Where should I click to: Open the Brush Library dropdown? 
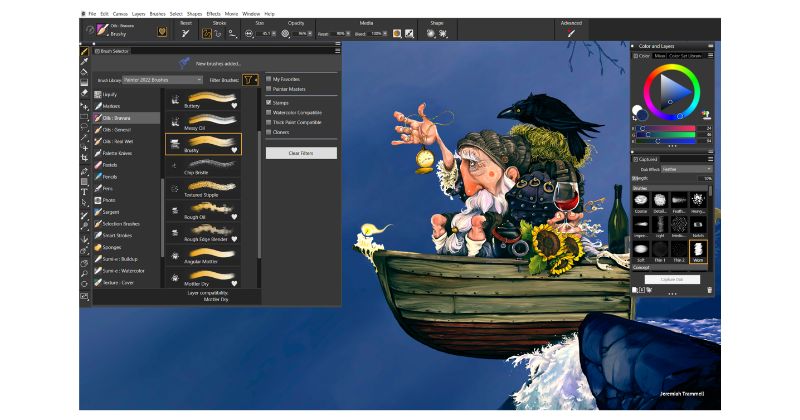[162, 80]
